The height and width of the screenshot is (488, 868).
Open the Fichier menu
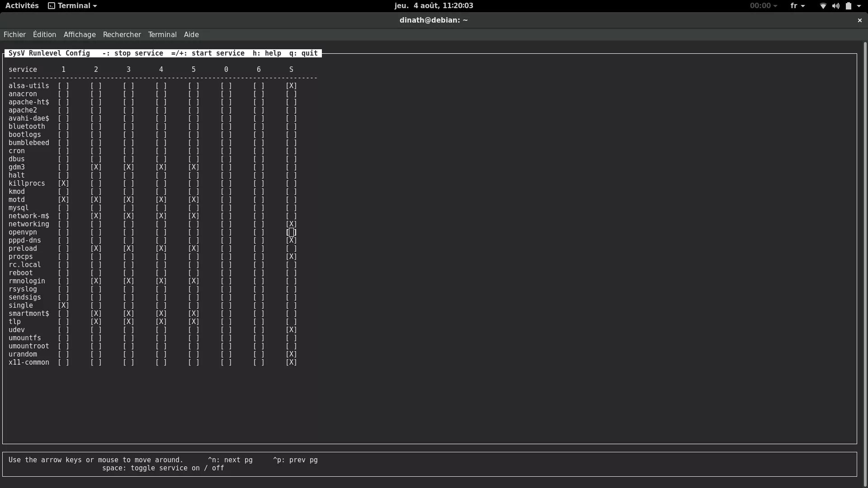pos(14,34)
